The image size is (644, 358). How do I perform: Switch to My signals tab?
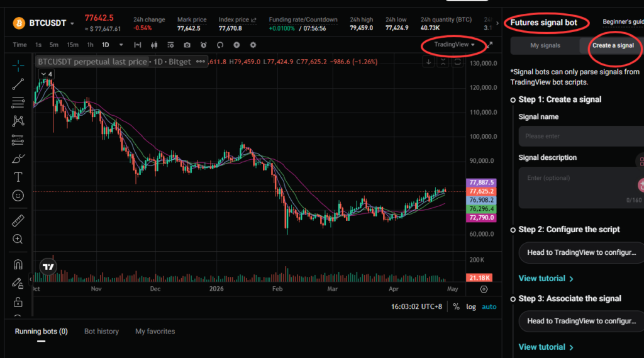(x=545, y=46)
